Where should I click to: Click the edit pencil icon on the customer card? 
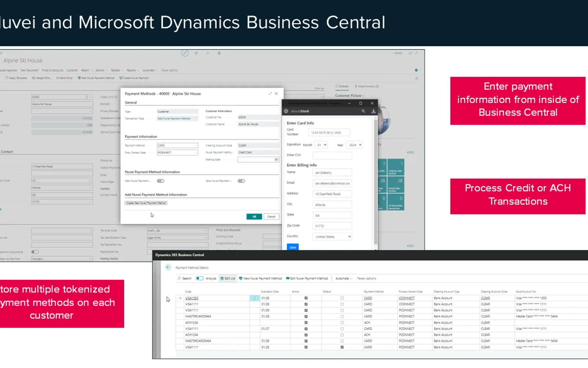click(x=185, y=53)
